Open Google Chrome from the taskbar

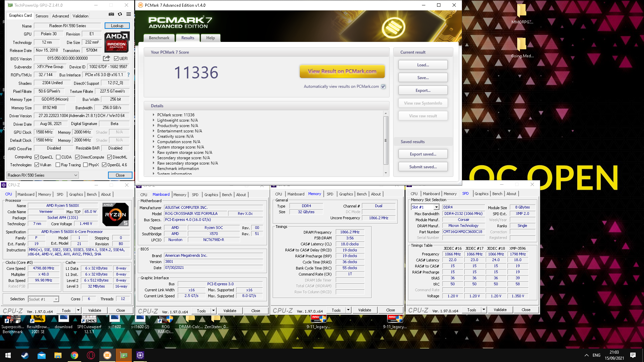(x=74, y=355)
